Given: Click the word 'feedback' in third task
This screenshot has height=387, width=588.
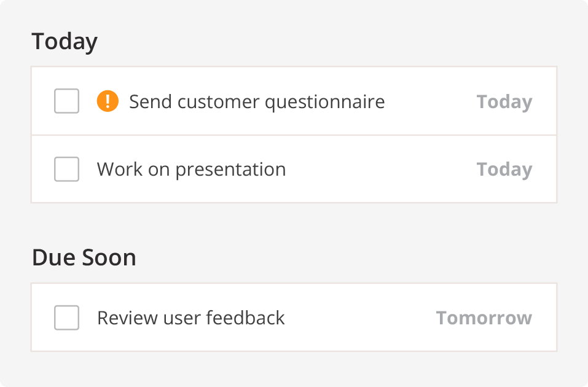Looking at the screenshot, I should click(245, 318).
